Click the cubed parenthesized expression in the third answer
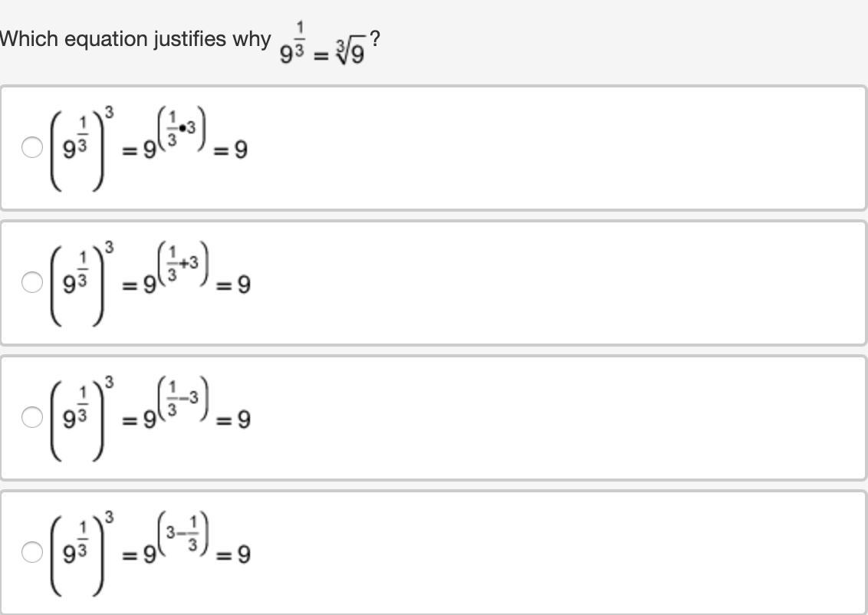868x615 pixels. pos(78,417)
